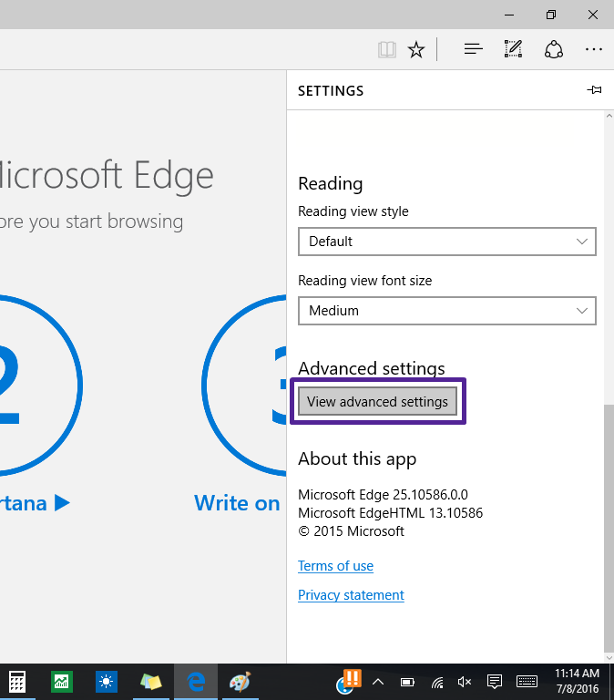Screen dimensions: 614x700
Task: Open the Hub icon
Action: pyautogui.click(x=473, y=48)
